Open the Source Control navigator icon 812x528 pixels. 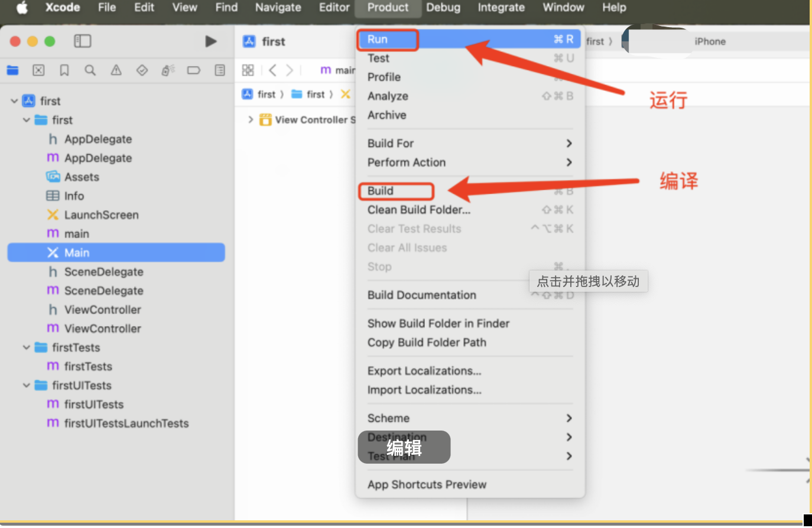tap(38, 70)
